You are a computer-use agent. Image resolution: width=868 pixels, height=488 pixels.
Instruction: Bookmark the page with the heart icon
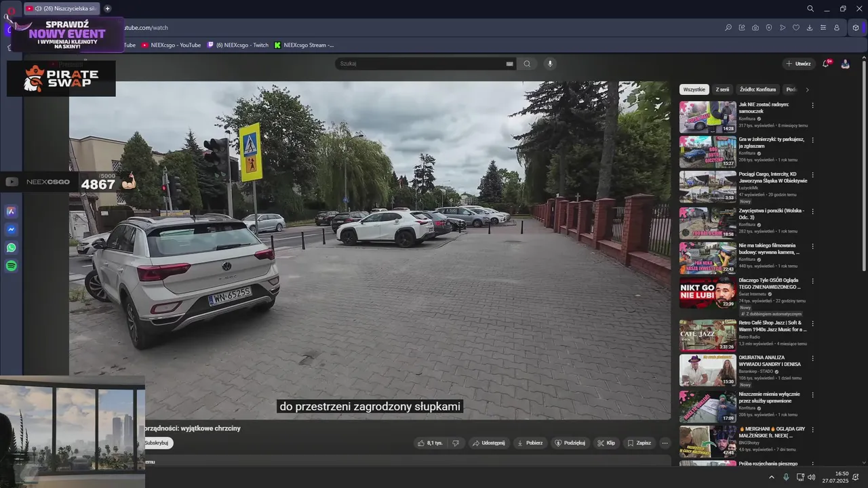[x=796, y=28]
